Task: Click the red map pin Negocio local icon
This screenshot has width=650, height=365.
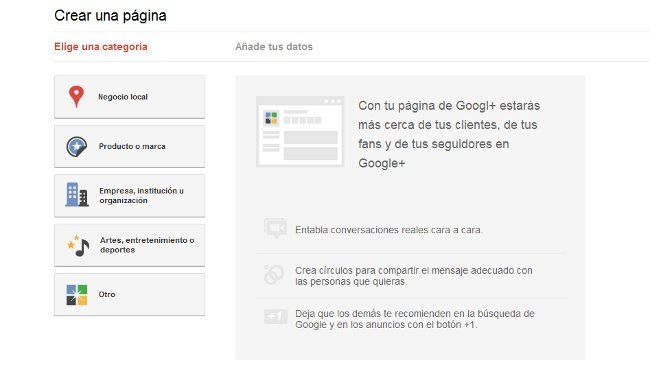Action: pos(76,96)
